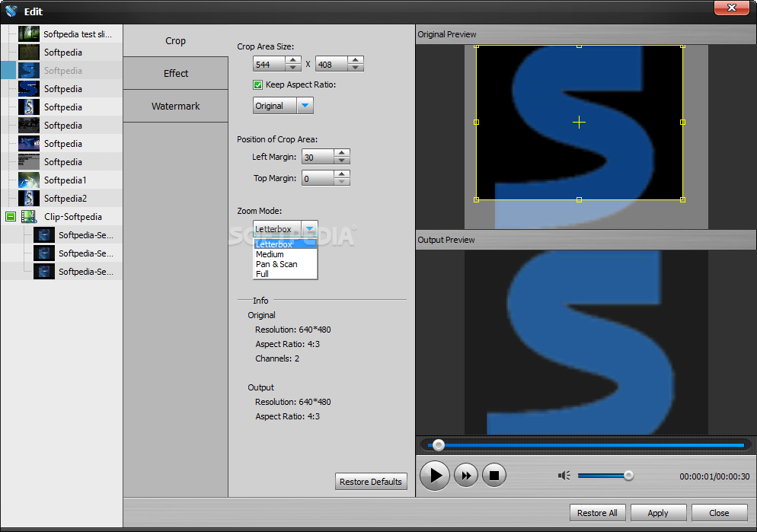Click the Softpedia1 item thumbnail
This screenshot has height=532, width=757.
pyautogui.click(x=28, y=180)
